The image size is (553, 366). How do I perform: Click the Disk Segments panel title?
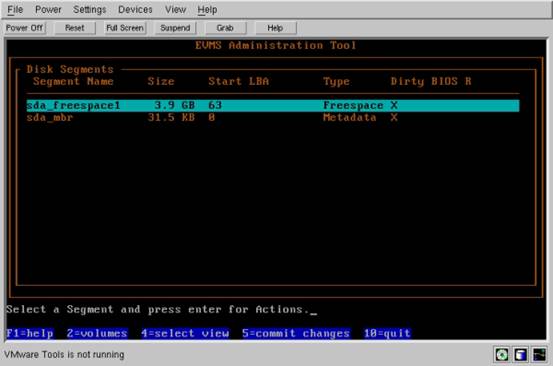(x=70, y=69)
